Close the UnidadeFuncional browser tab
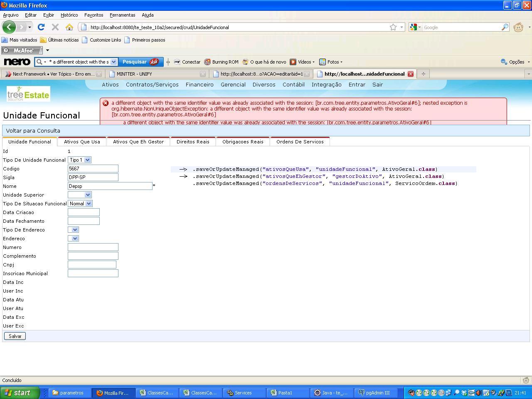The width and height of the screenshot is (532, 399). pyautogui.click(x=411, y=74)
